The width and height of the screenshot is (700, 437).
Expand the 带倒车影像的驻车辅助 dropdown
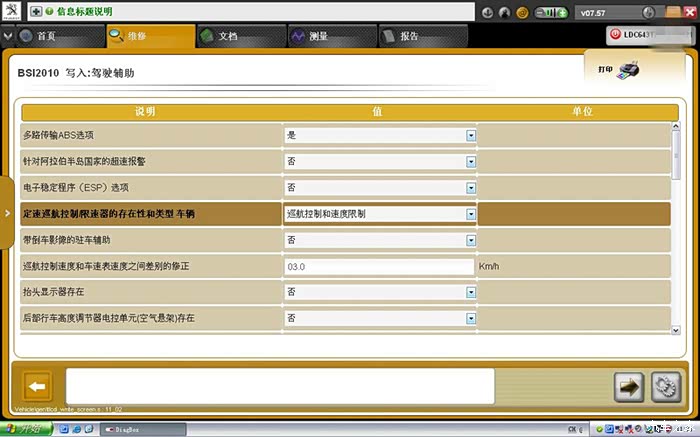tap(470, 240)
